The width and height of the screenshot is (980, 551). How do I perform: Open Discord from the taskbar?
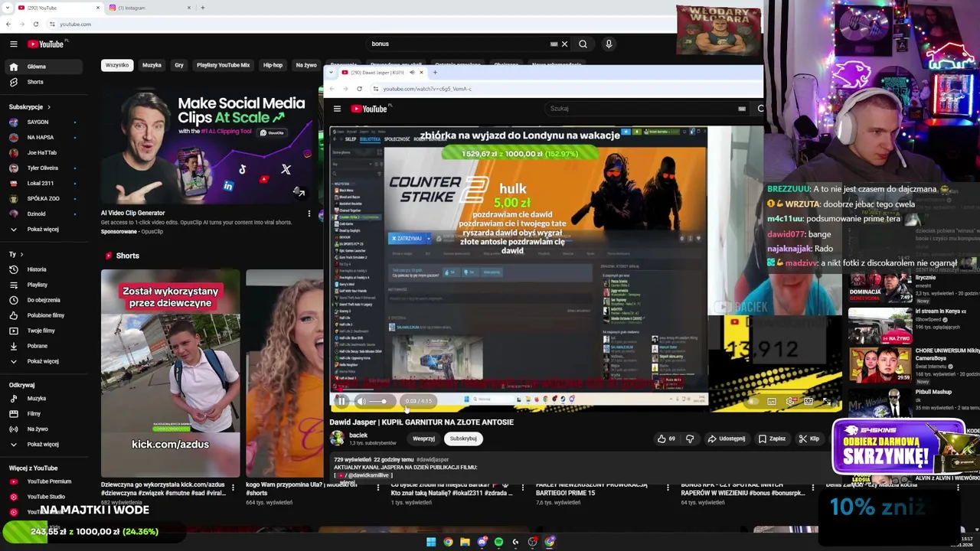pyautogui.click(x=482, y=543)
